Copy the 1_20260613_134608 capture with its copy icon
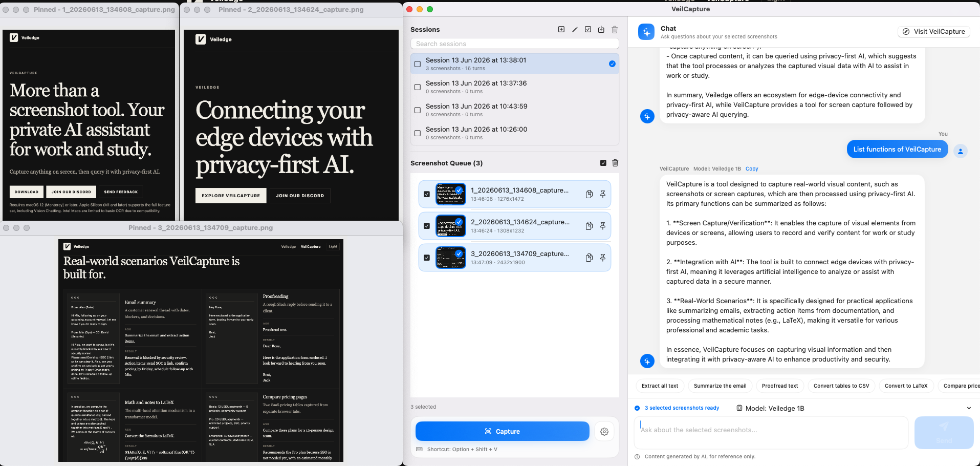Image resolution: width=980 pixels, height=466 pixels. tap(589, 194)
